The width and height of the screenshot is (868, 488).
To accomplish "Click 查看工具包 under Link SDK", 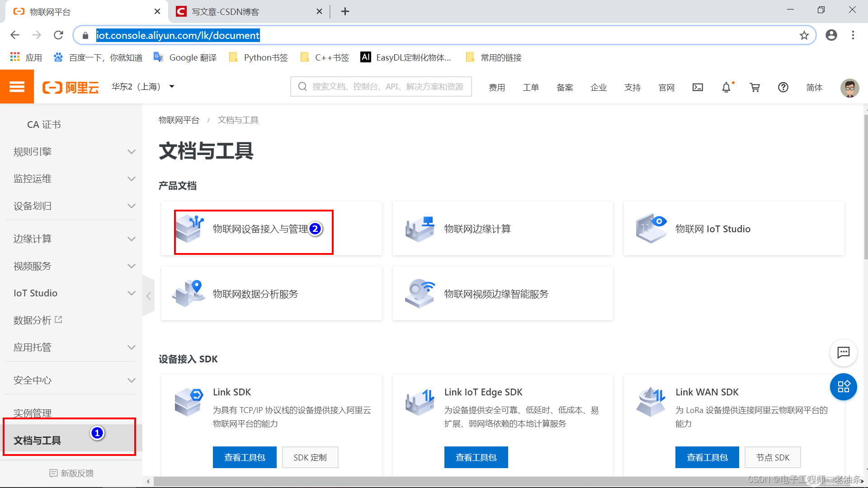I will [245, 457].
